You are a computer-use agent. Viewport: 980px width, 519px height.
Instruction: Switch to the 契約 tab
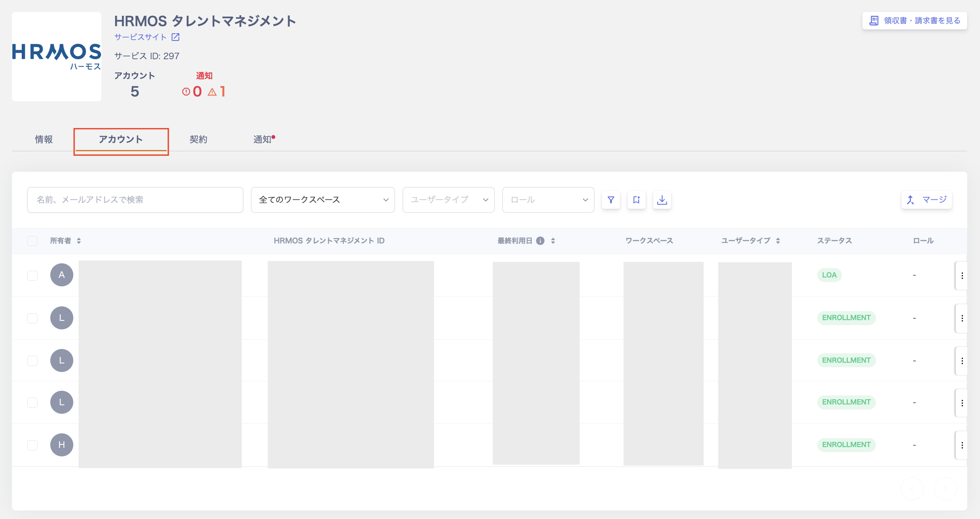tap(198, 139)
